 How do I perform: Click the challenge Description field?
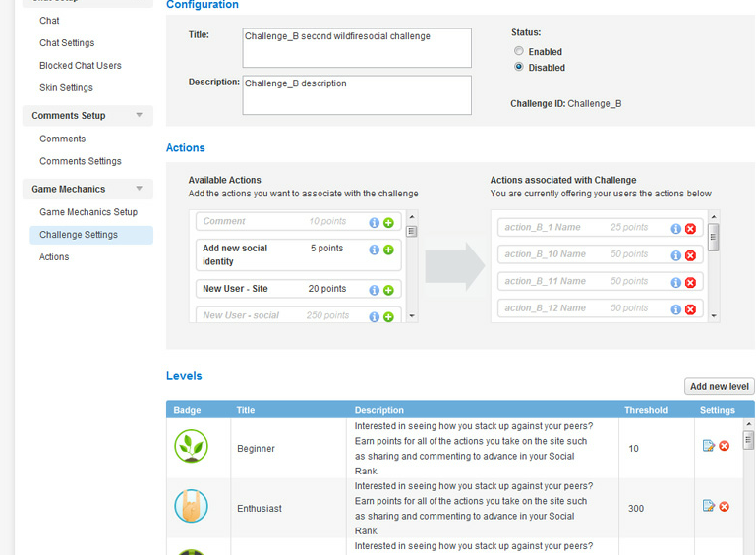click(x=357, y=95)
